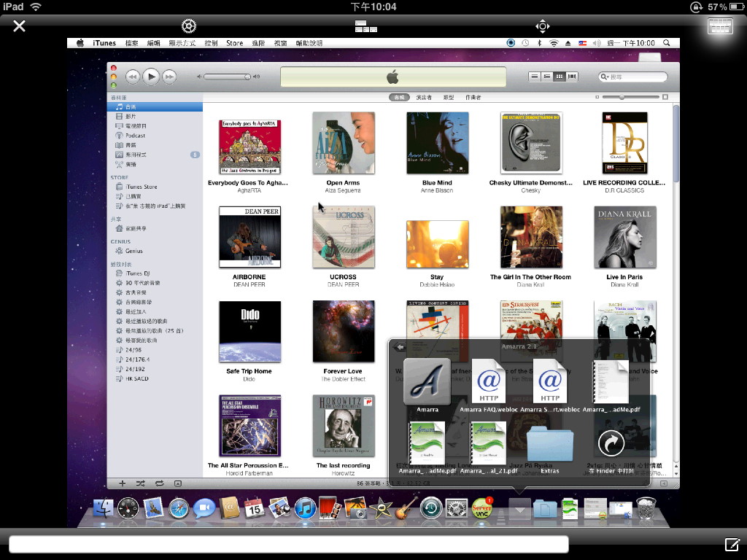Open Time Machine menu bar status

pyautogui.click(x=525, y=43)
